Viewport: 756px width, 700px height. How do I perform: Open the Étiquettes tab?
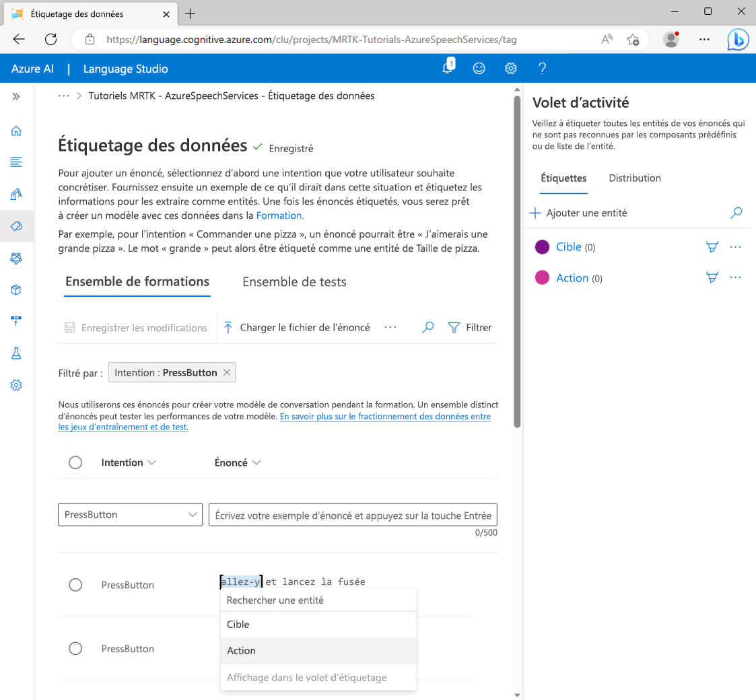pyautogui.click(x=563, y=178)
